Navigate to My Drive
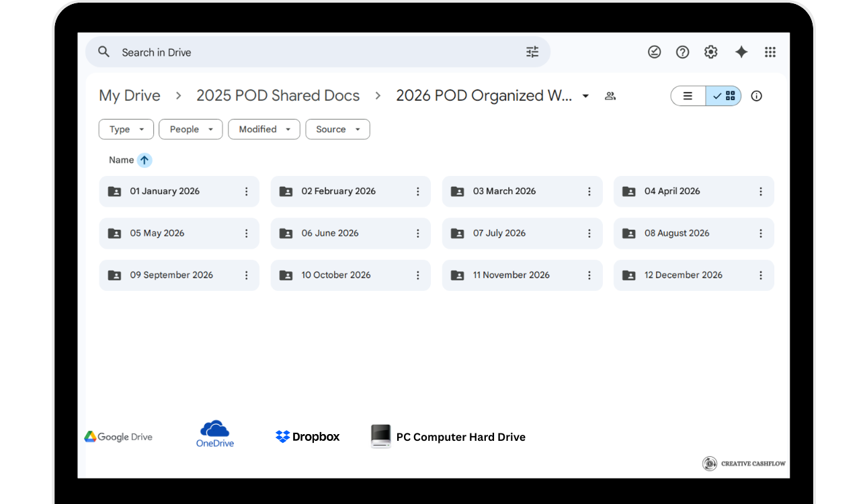867x504 pixels. coord(129,95)
